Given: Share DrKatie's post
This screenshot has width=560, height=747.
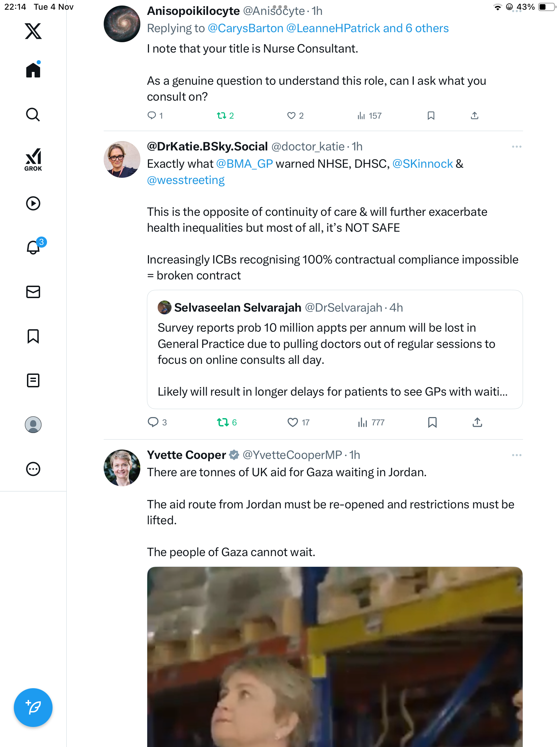Looking at the screenshot, I should (x=477, y=422).
